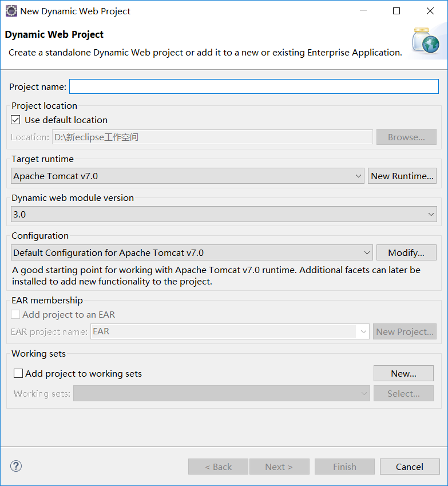Click into the Project name field
This screenshot has height=486, width=448.
(x=253, y=86)
